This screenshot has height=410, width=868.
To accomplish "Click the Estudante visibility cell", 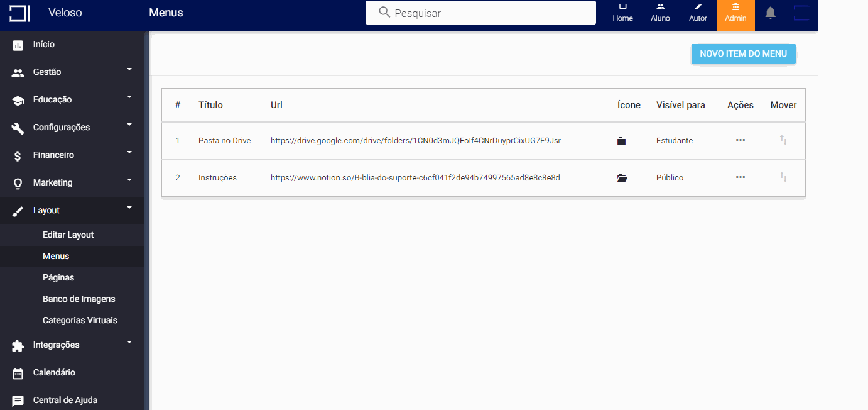I will click(x=675, y=141).
